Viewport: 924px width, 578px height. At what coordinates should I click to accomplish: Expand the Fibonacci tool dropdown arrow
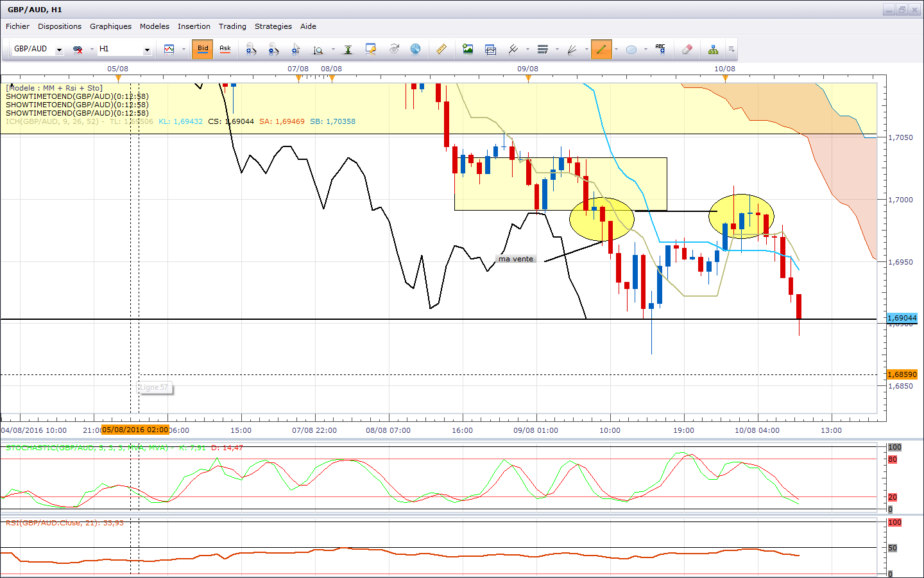[x=557, y=49]
